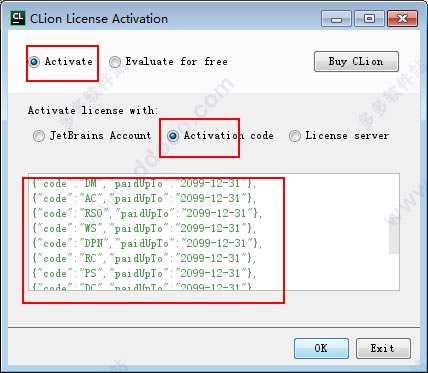Image resolution: width=428 pixels, height=373 pixels.
Task: Click the Buy CLion button
Action: coord(356,62)
